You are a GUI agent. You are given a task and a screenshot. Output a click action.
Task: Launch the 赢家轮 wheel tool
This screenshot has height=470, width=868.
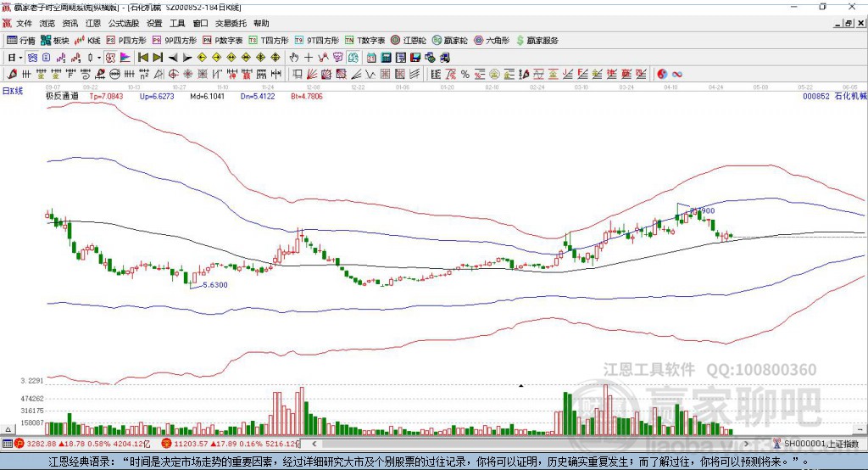(x=449, y=41)
